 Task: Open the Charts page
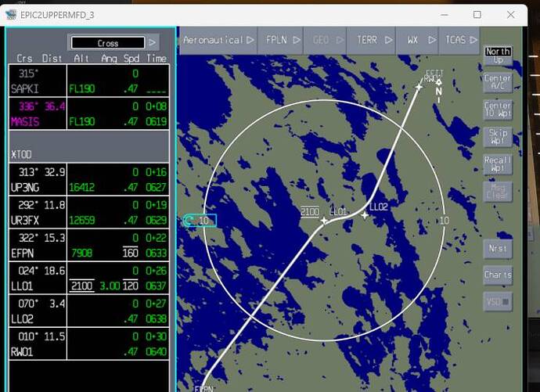pyautogui.click(x=498, y=275)
